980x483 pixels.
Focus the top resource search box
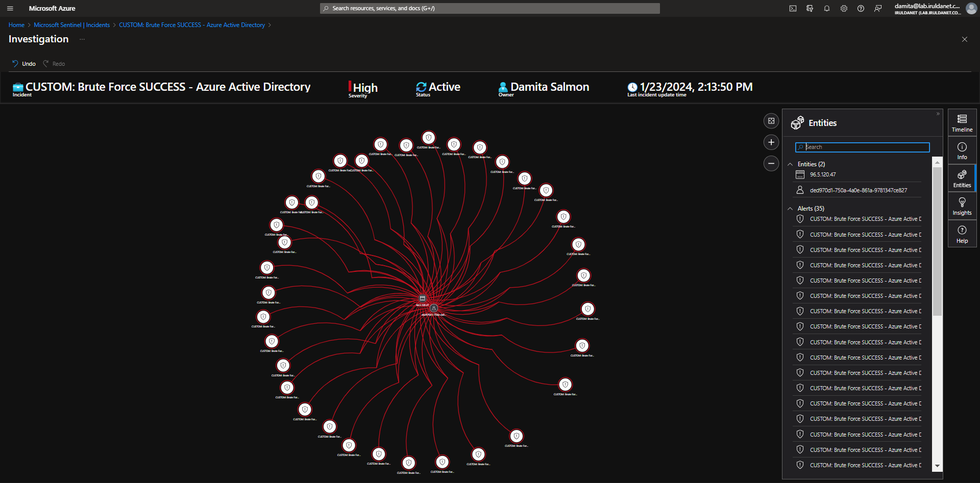(x=490, y=8)
